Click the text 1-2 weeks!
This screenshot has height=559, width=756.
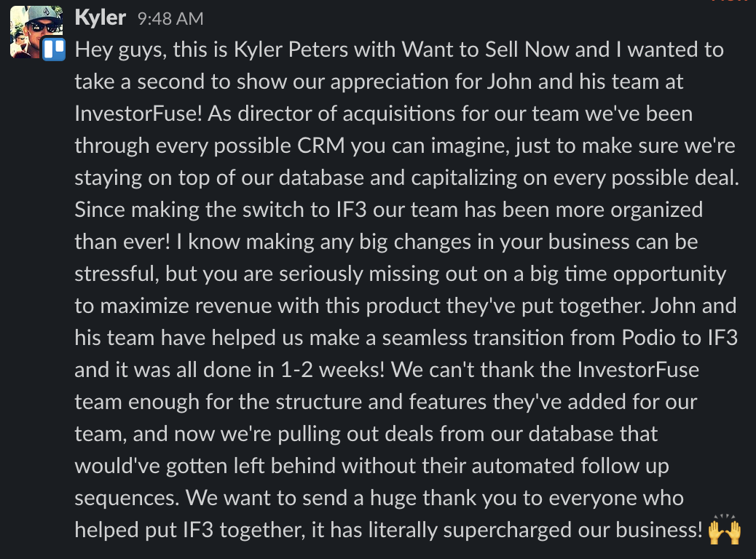click(x=332, y=370)
